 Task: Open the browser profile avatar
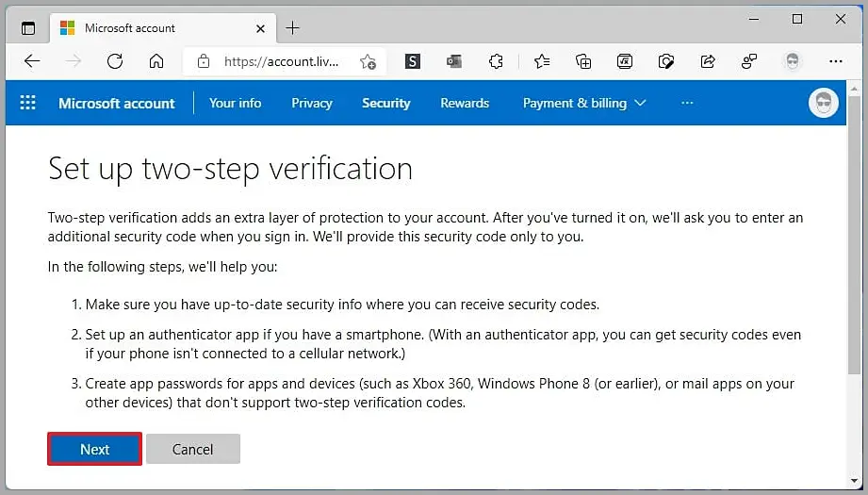pyautogui.click(x=793, y=61)
